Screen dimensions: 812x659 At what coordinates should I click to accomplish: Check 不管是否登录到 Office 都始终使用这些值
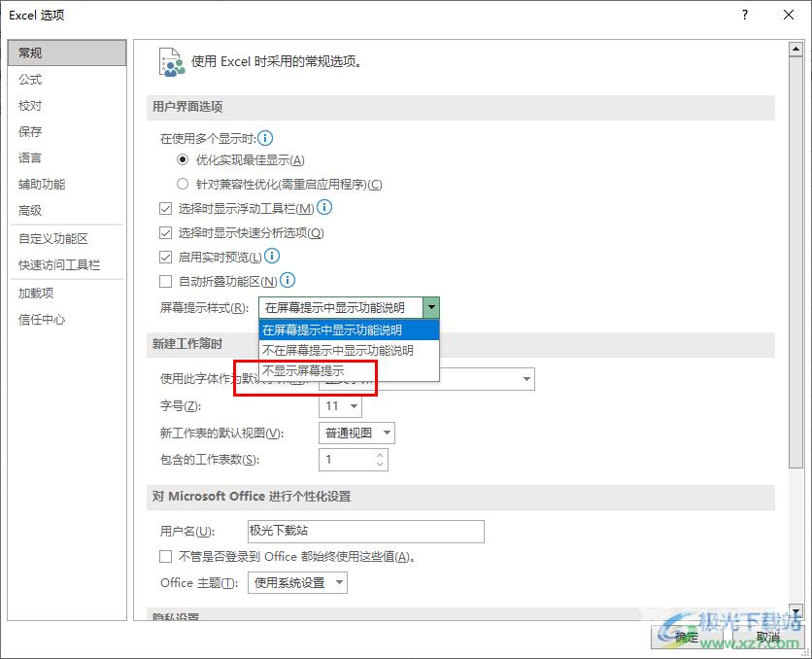(165, 556)
